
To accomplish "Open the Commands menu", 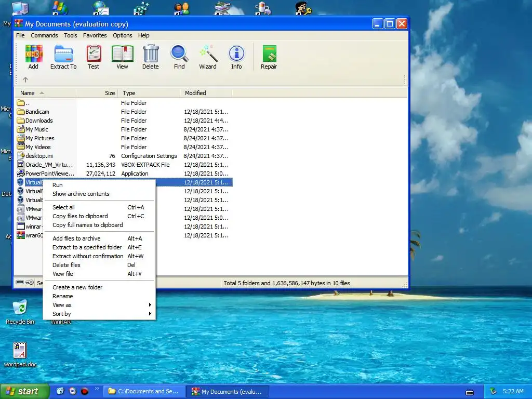I will tap(45, 35).
